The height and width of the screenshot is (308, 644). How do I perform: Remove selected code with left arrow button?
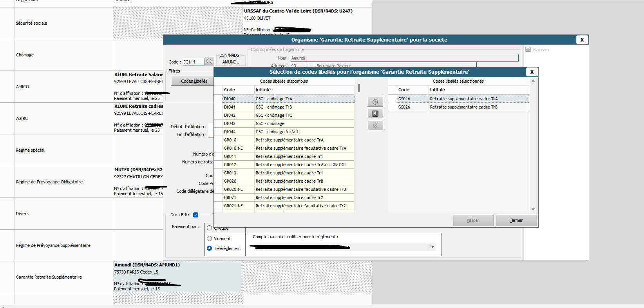(x=375, y=114)
